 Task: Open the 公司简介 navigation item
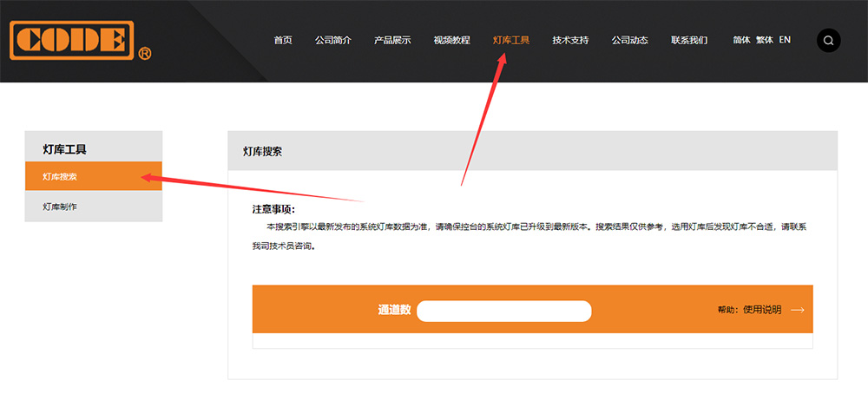point(333,41)
